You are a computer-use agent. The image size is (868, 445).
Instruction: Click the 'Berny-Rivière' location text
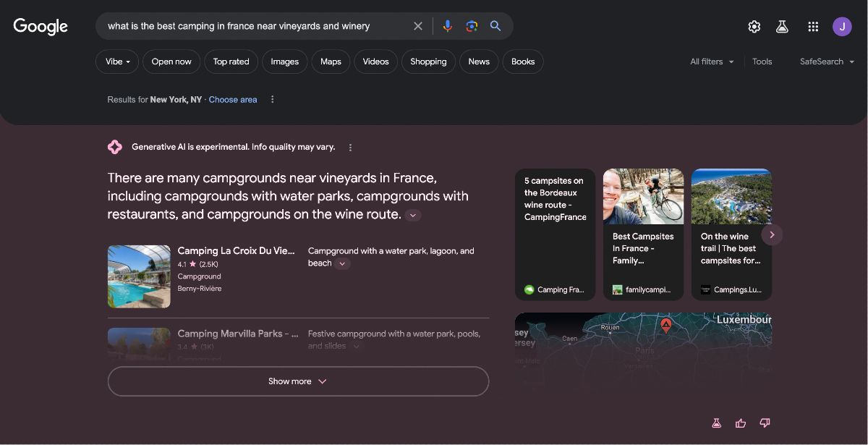(x=200, y=289)
